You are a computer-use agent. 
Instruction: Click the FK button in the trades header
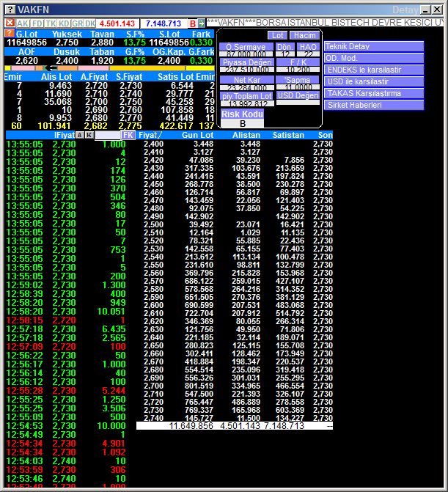pyautogui.click(x=128, y=135)
